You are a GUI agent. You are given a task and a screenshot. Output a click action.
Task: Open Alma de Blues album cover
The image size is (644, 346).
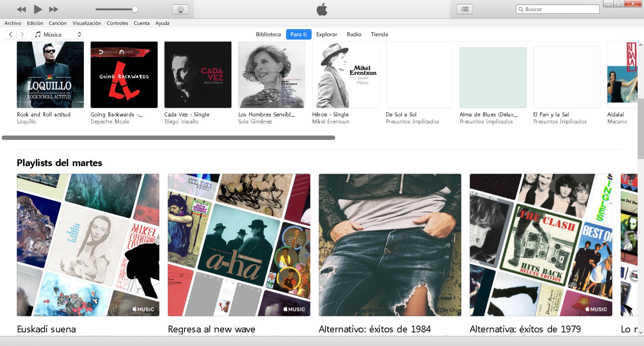(x=493, y=77)
